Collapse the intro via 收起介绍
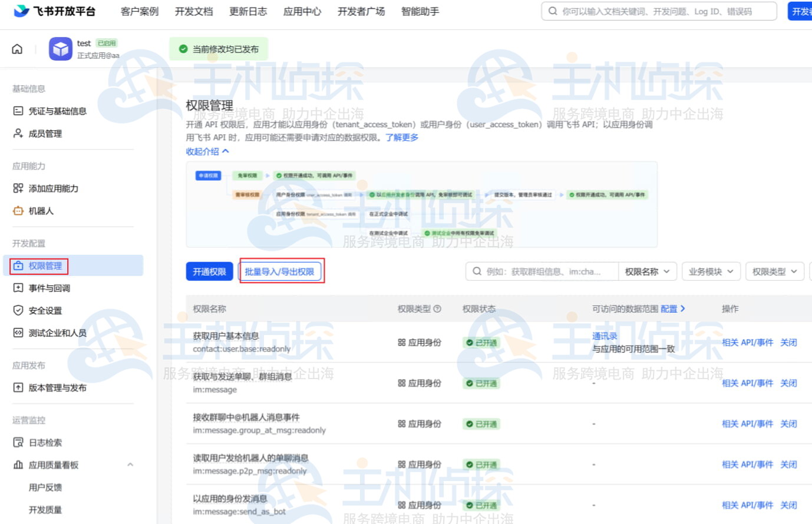This screenshot has width=812, height=524. (x=207, y=151)
